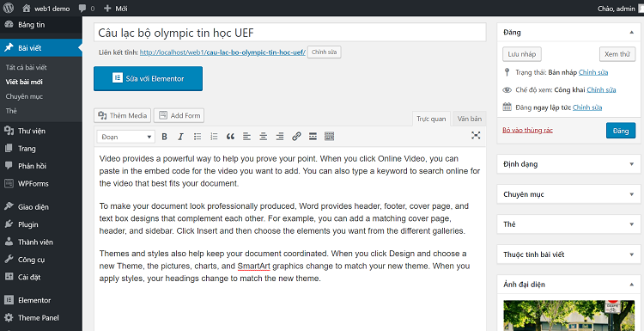Open Thư viện media menu
This screenshot has width=644, height=331.
pyautogui.click(x=41, y=132)
